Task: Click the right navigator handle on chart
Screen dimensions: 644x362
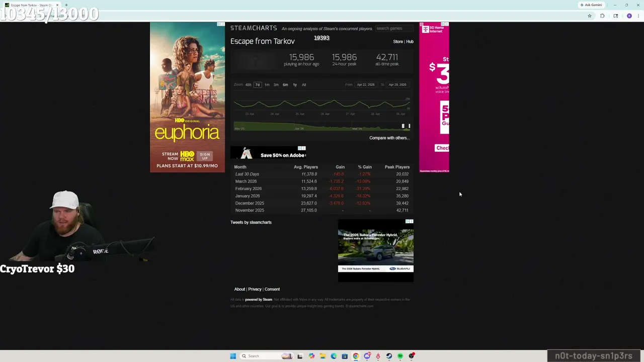Action: pos(409,126)
